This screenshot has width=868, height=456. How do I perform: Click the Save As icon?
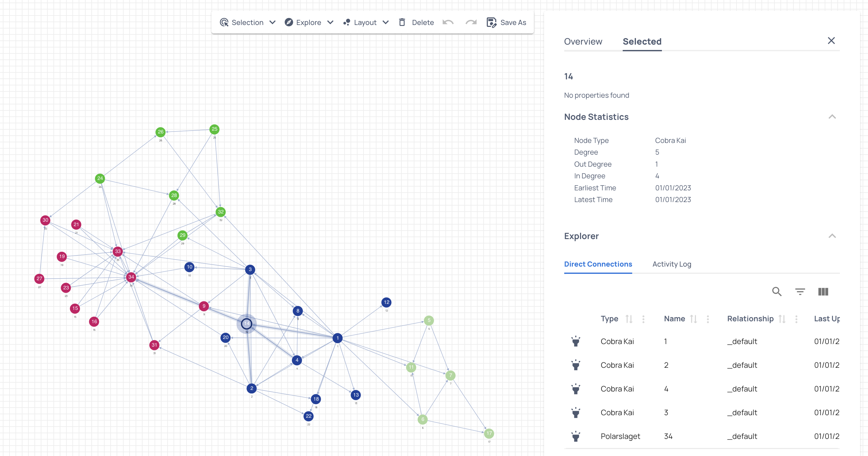tap(491, 22)
